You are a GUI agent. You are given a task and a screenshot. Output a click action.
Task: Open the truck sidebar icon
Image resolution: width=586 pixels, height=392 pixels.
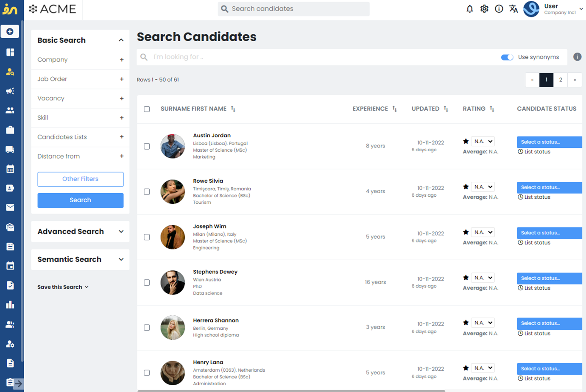tap(10, 149)
